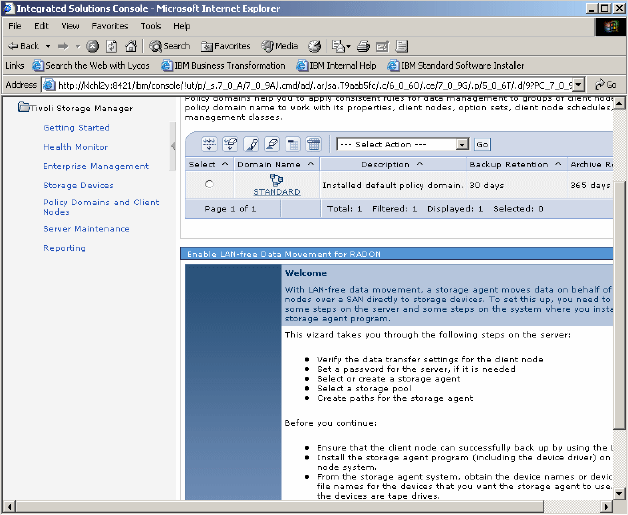Open the STANDARD domain link
Screen dimensions: 628x515
pos(277,192)
